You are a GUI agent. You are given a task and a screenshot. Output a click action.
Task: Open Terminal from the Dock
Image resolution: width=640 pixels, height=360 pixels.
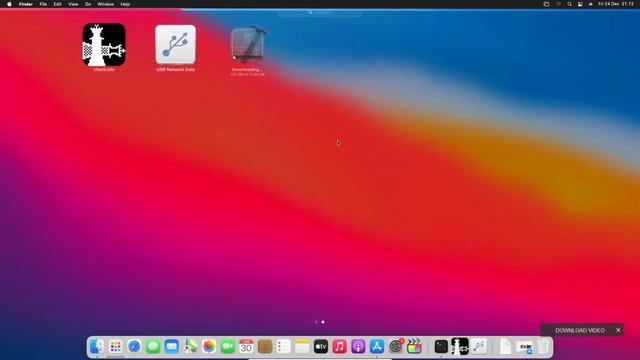click(x=441, y=347)
